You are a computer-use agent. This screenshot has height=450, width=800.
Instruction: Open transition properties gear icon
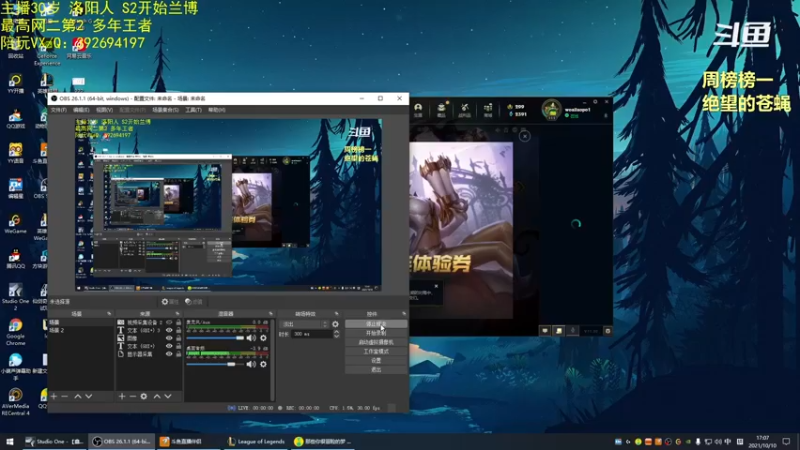(x=335, y=324)
